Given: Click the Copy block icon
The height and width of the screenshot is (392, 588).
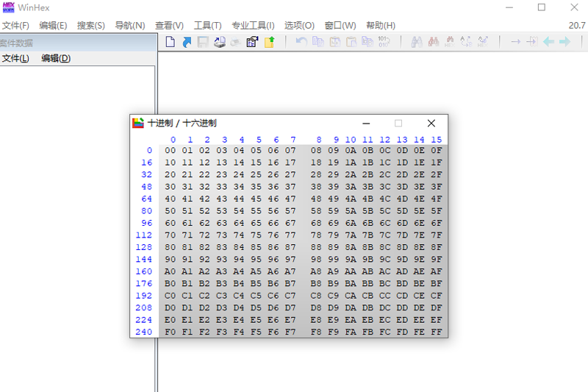Looking at the screenshot, I should pyautogui.click(x=318, y=42).
